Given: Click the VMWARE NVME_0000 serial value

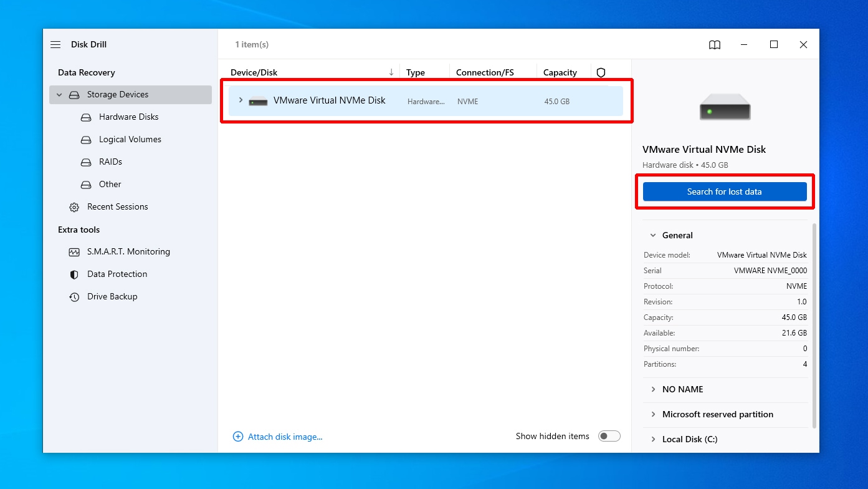Looking at the screenshot, I should (x=770, y=271).
